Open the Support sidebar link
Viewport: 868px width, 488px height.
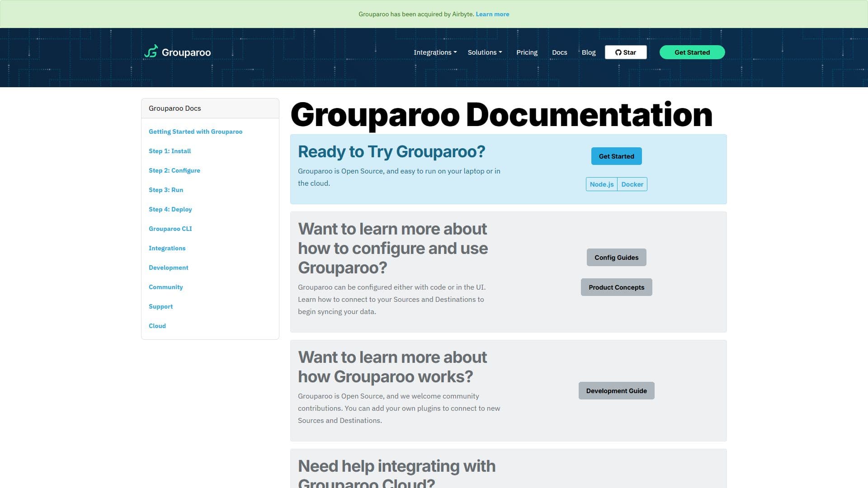pos(160,306)
